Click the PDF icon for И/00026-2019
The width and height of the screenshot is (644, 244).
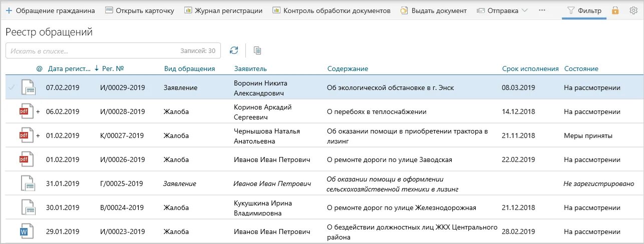[26, 159]
